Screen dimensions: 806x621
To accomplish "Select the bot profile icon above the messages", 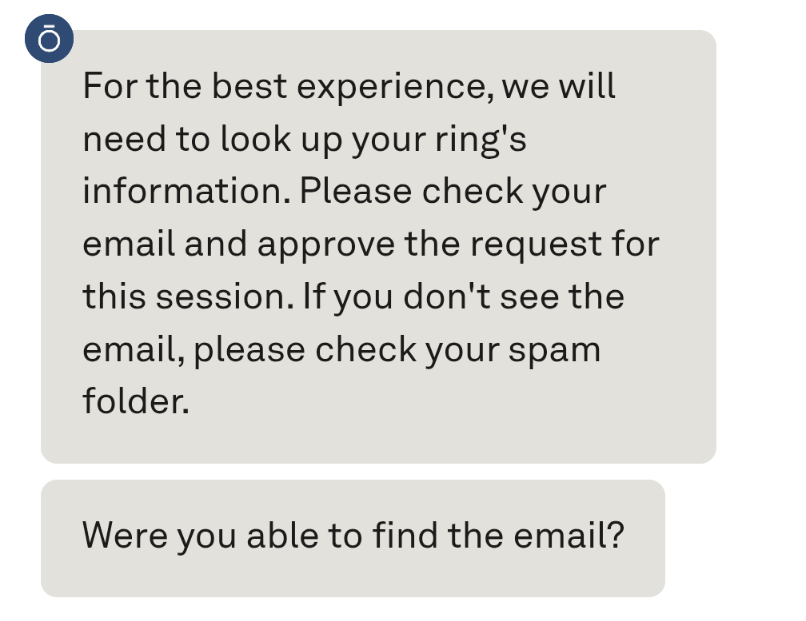I will coord(48,38).
